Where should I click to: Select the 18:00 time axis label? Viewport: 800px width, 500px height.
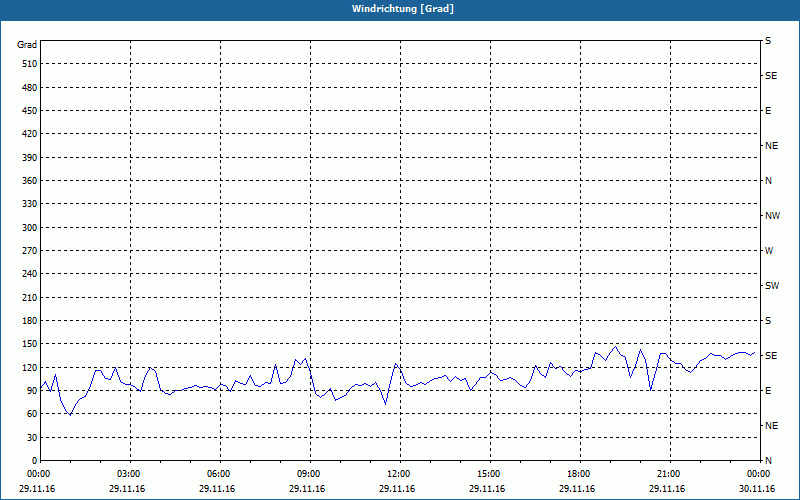tap(580, 474)
